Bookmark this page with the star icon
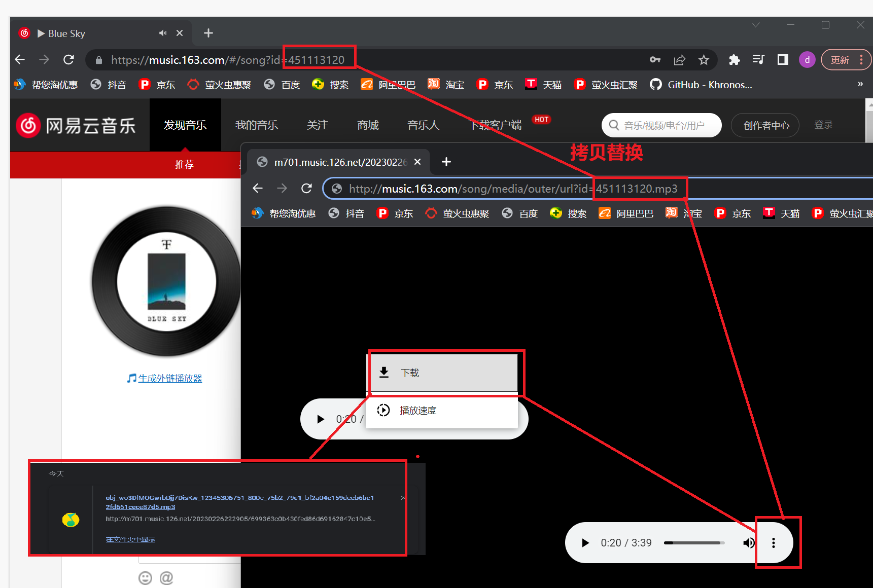The image size is (873, 588). (704, 60)
